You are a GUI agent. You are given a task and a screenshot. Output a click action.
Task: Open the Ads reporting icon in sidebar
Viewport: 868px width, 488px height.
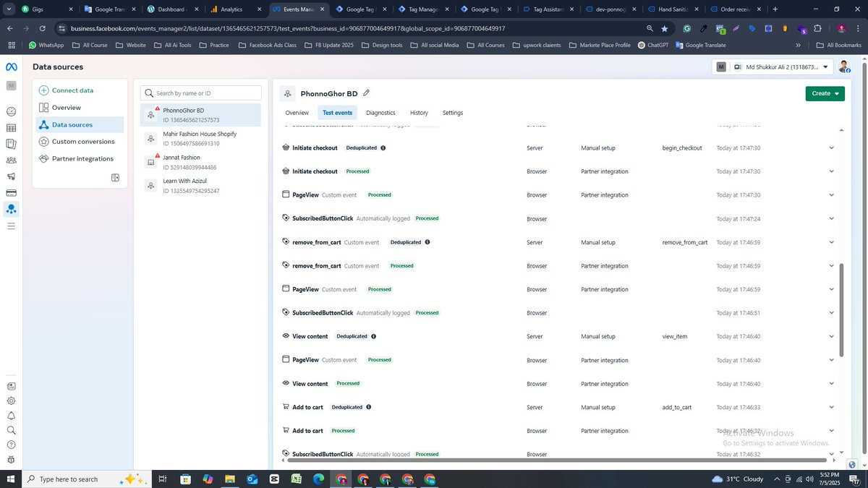[x=11, y=144]
